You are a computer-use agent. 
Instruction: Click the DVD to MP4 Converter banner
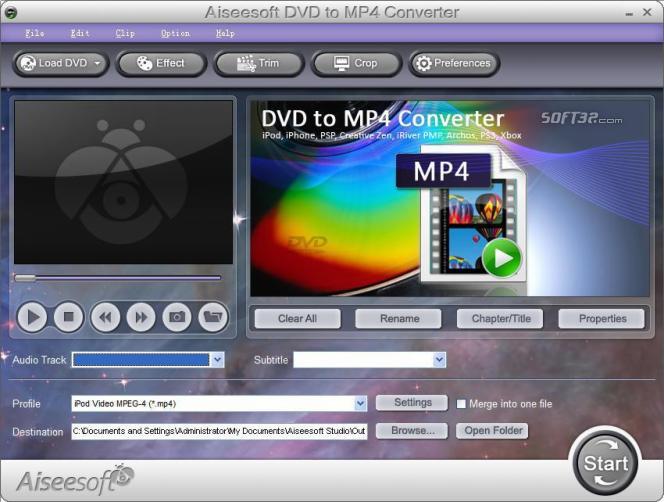(450, 198)
